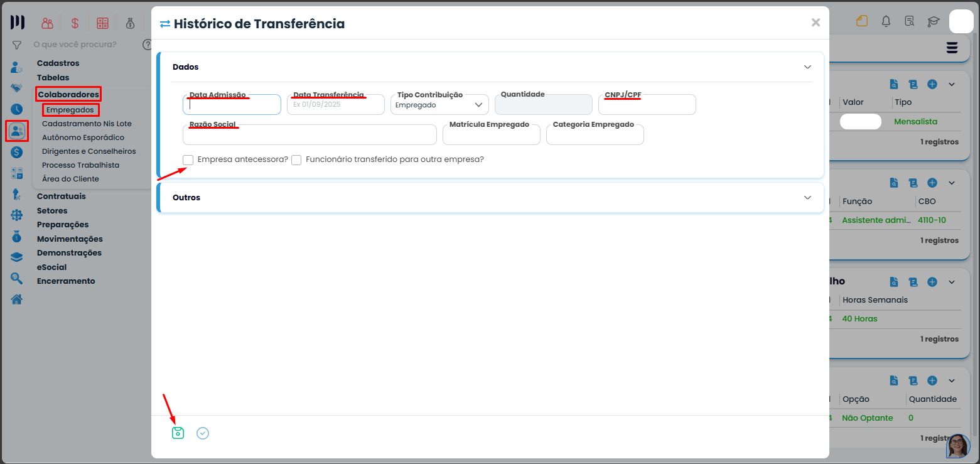Click the red calculator icon in top toolbar

tap(102, 23)
